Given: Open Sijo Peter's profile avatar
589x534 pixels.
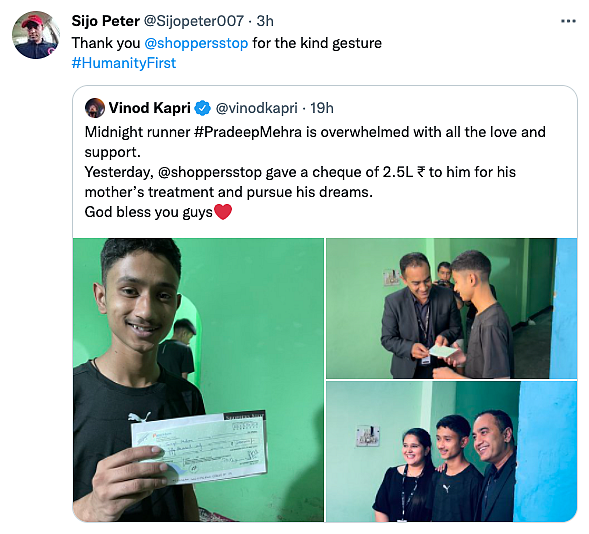Looking at the screenshot, I should coord(36,35).
